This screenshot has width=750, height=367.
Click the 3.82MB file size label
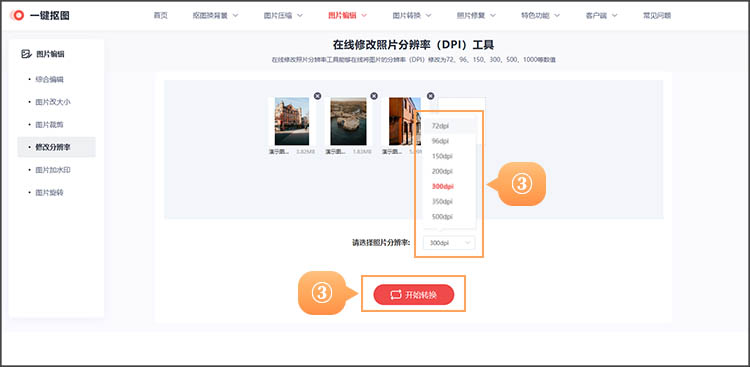[x=305, y=152]
